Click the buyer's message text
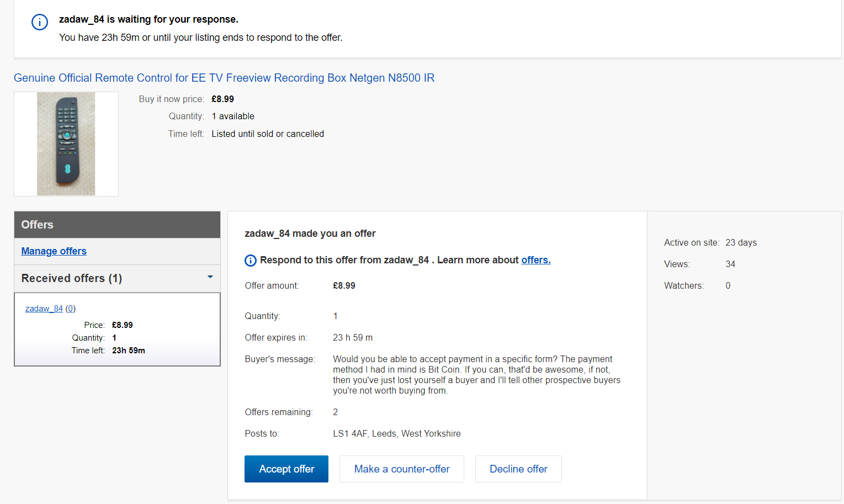The height and width of the screenshot is (504, 844). (476, 374)
